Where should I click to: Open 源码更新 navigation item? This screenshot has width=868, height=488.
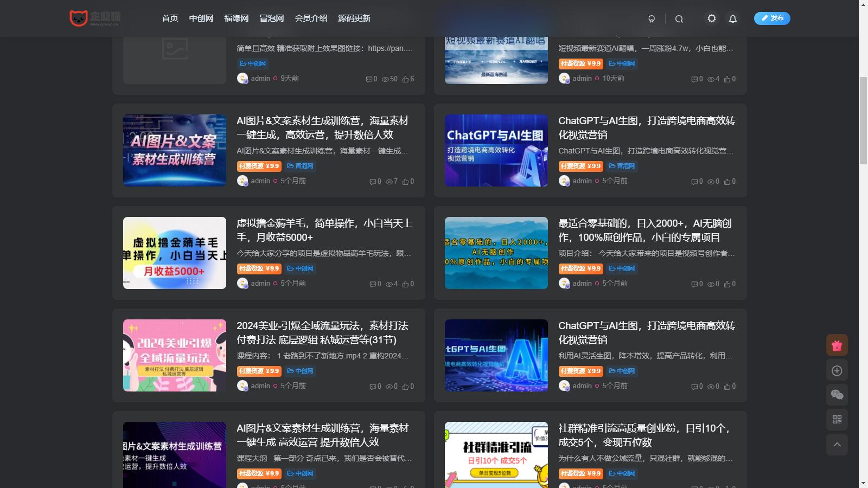point(354,18)
